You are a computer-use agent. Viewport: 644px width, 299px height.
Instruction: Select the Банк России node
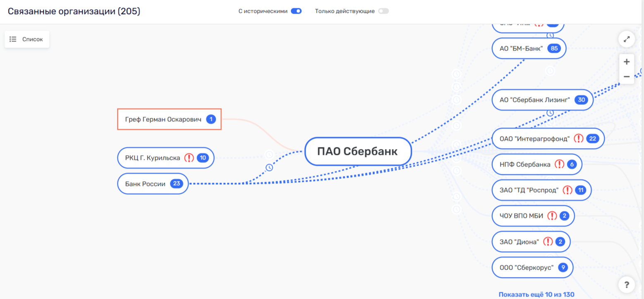pos(153,184)
